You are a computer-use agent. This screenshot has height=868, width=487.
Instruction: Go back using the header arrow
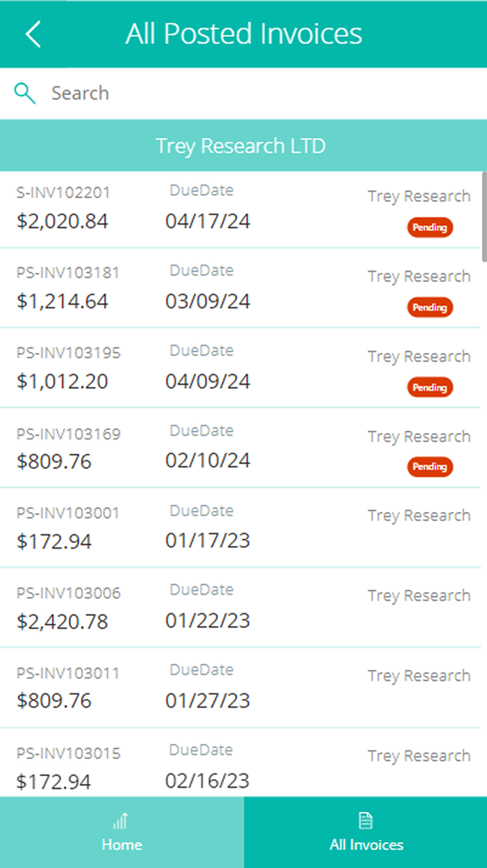[33, 34]
